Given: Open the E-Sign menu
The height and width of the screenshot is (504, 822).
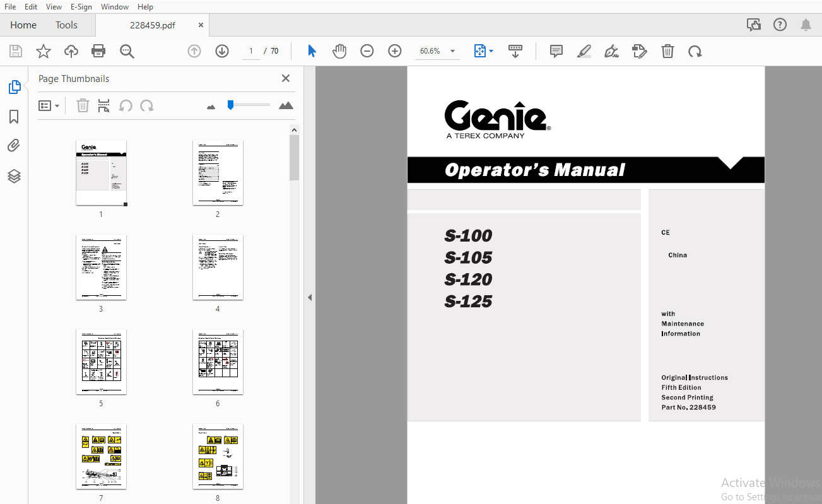Looking at the screenshot, I should pos(81,6).
